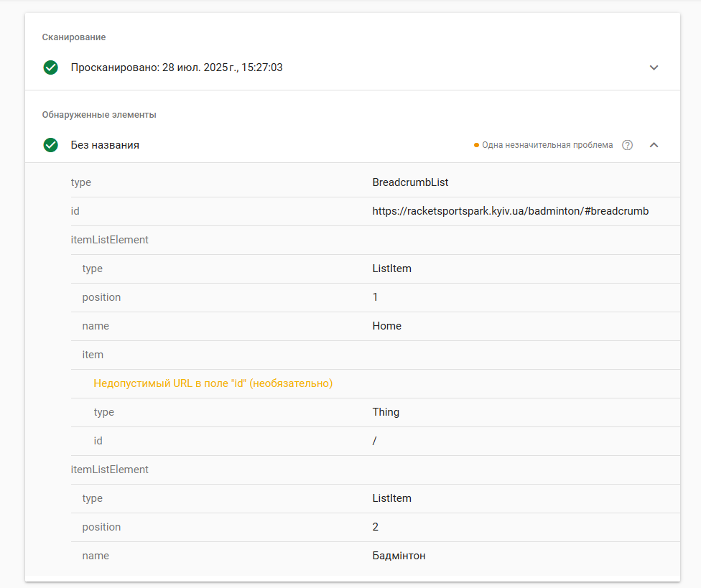Select the slash id value
The height and width of the screenshot is (588, 701).
coord(375,441)
